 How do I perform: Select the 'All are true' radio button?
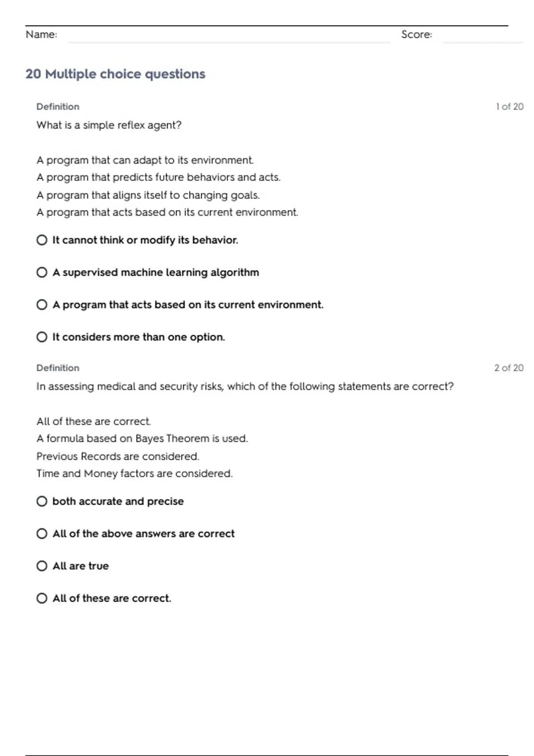(42, 566)
